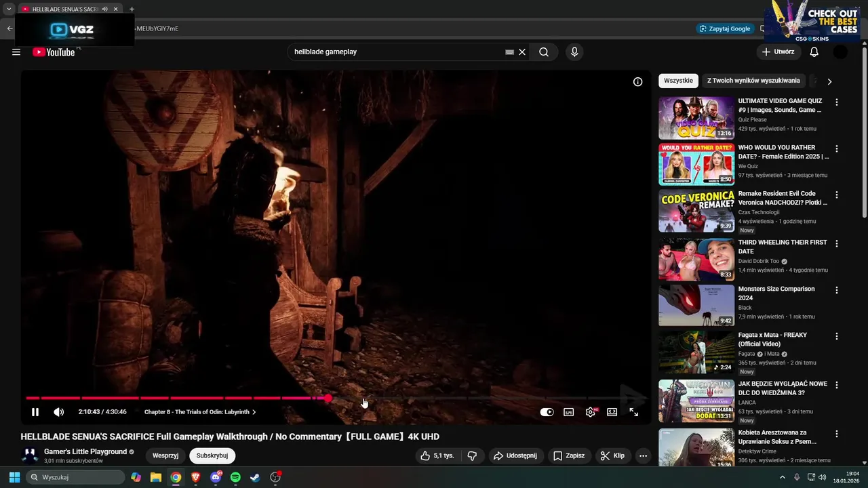Open the on-screen keyboard icon in the search box
868x488 pixels.
coord(509,52)
